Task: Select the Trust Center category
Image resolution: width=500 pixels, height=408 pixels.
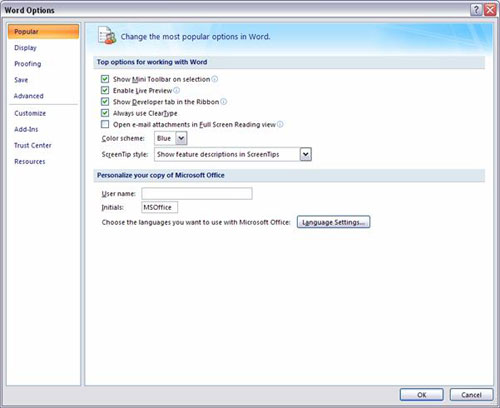Action: (x=33, y=145)
